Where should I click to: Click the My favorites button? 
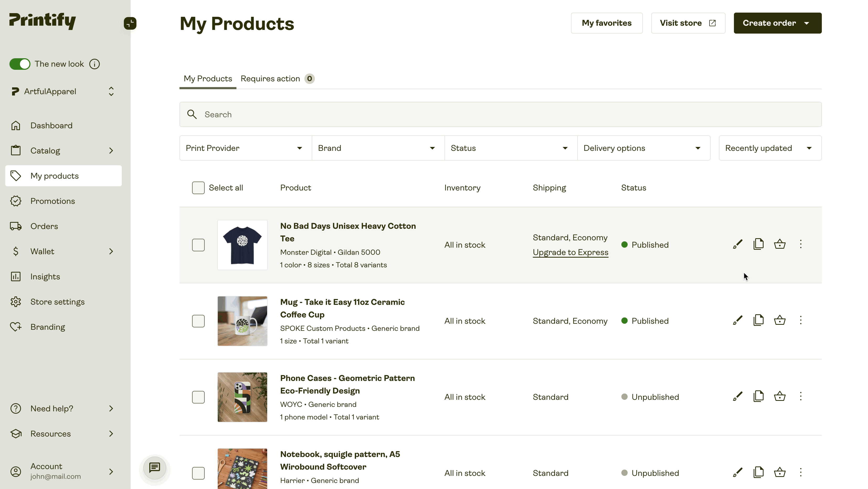point(606,23)
